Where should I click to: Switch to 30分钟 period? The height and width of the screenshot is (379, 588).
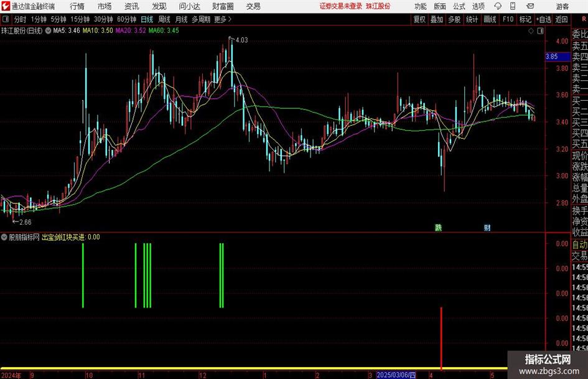coord(103,19)
